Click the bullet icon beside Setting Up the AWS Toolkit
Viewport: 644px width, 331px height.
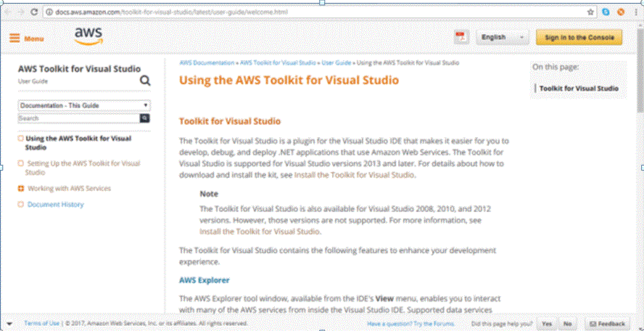click(x=20, y=163)
